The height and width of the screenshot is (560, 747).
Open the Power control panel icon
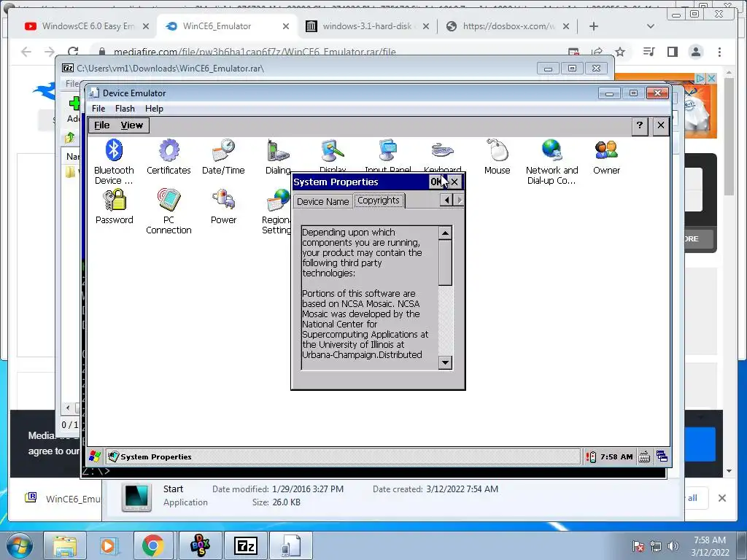(223, 206)
